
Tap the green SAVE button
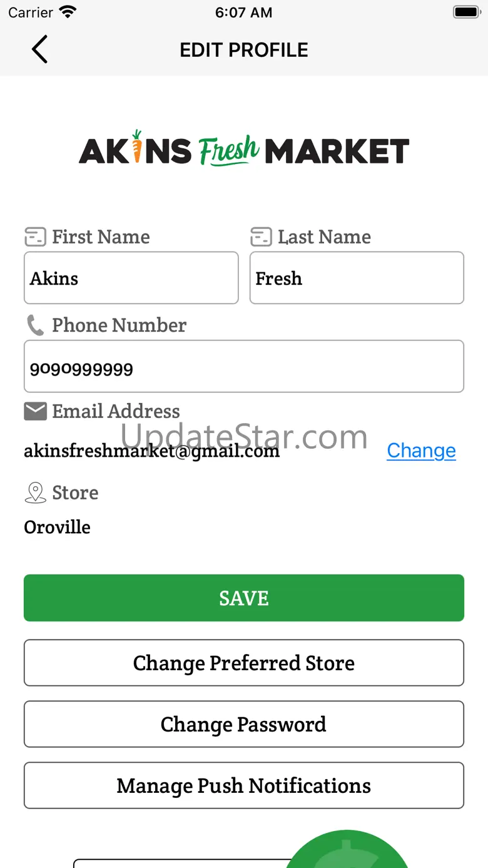point(244,598)
